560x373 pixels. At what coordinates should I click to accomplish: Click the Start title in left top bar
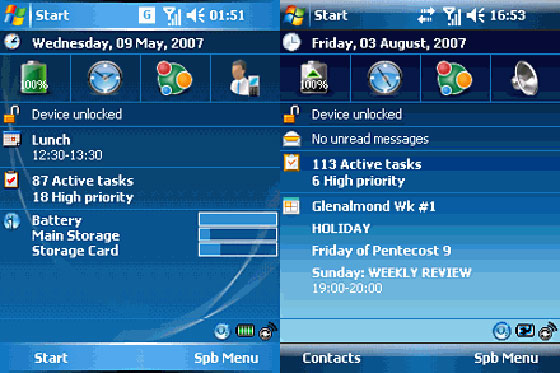point(52,15)
